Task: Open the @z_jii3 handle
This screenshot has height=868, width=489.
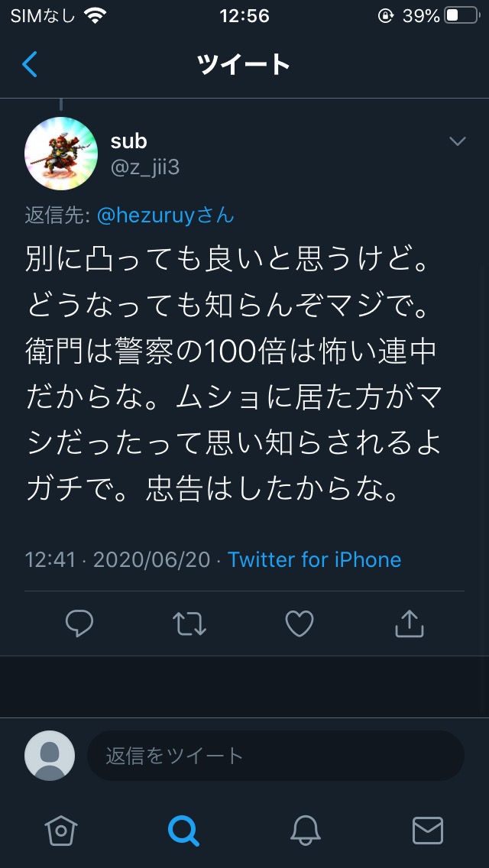Action: 145,167
